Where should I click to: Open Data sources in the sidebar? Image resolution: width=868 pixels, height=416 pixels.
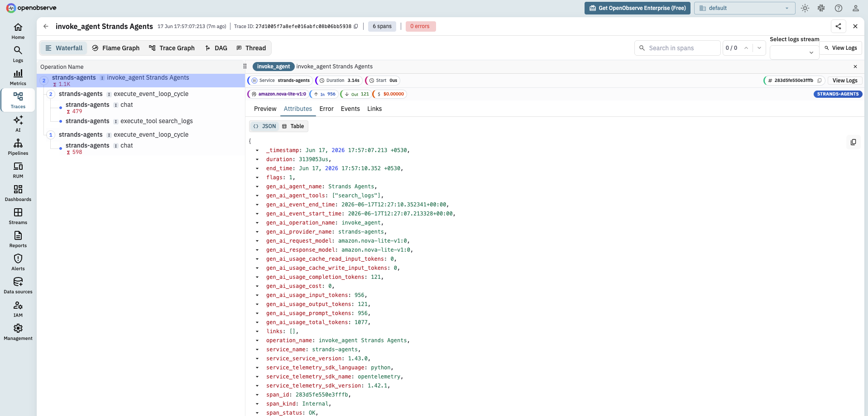tap(18, 286)
